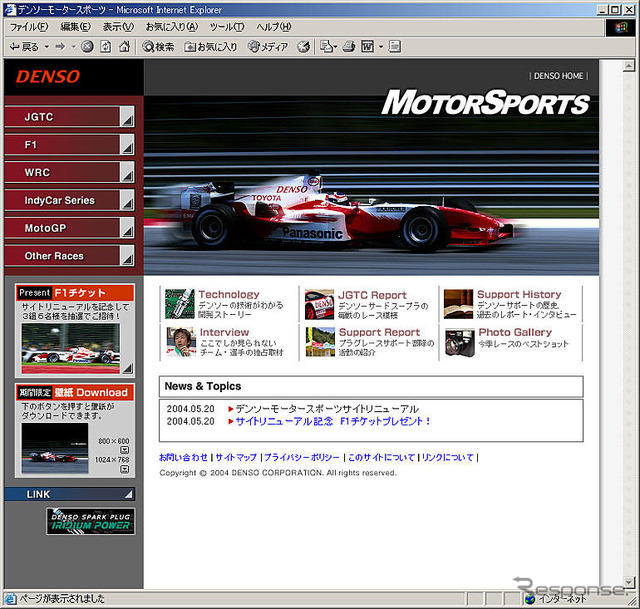The width and height of the screenshot is (640, 609).
Task: Follow the サイトマップ footer link
Action: pos(236,457)
